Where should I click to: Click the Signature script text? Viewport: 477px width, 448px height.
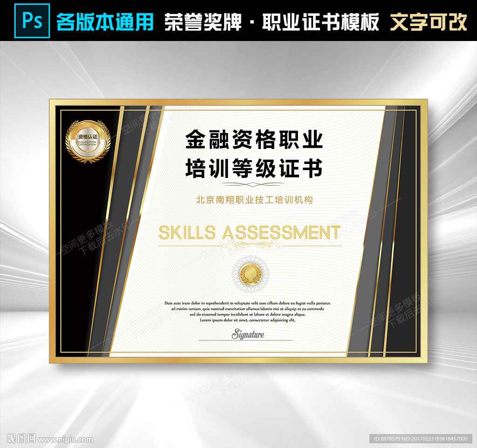point(248,334)
